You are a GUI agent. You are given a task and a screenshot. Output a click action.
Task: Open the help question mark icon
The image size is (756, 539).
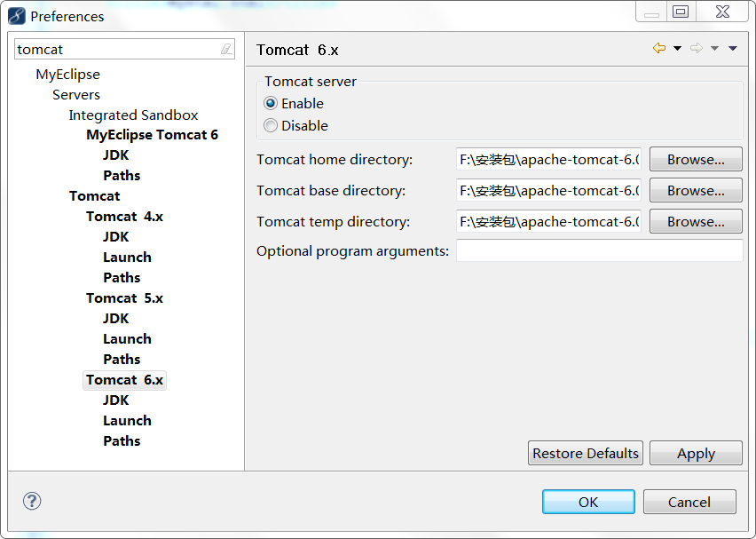[32, 501]
